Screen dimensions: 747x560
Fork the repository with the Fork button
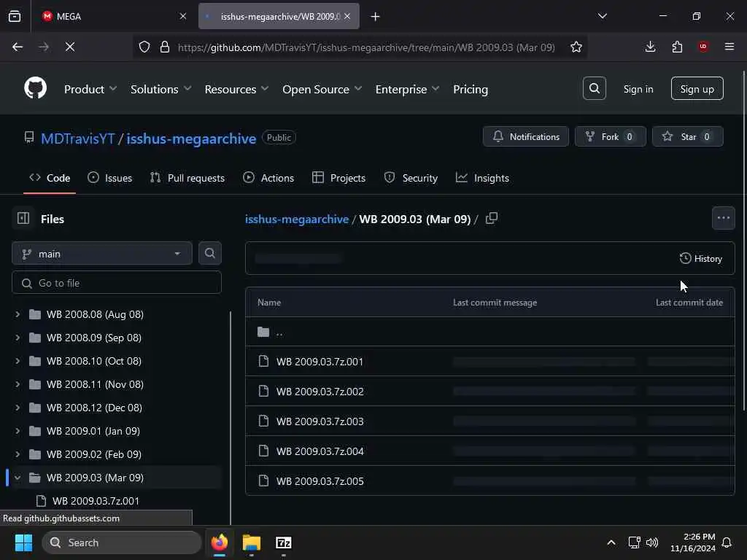click(611, 136)
